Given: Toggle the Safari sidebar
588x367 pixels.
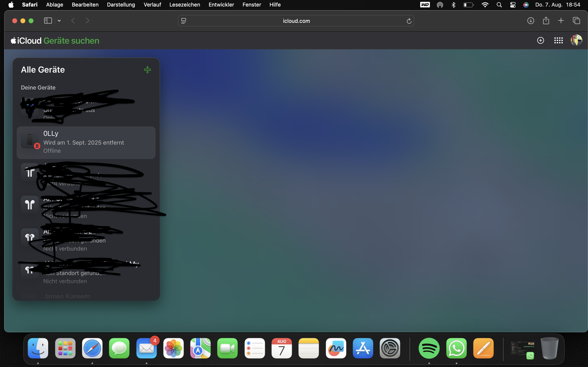Looking at the screenshot, I should pyautogui.click(x=48, y=21).
